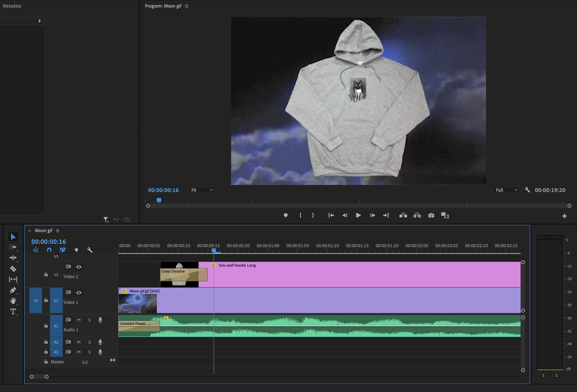Image resolution: width=577 pixels, height=392 pixels.
Task: Mute the Audio 1 track
Action: [79, 320]
